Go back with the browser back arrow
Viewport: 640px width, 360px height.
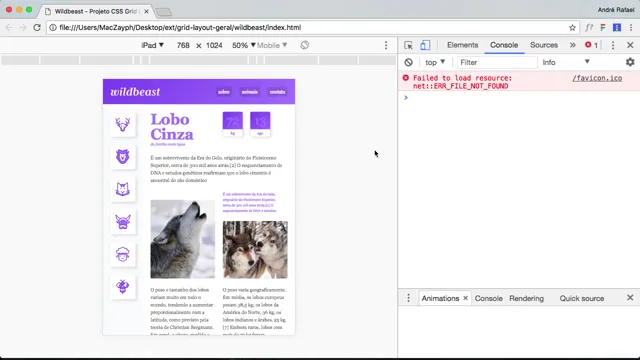[x=9, y=27]
